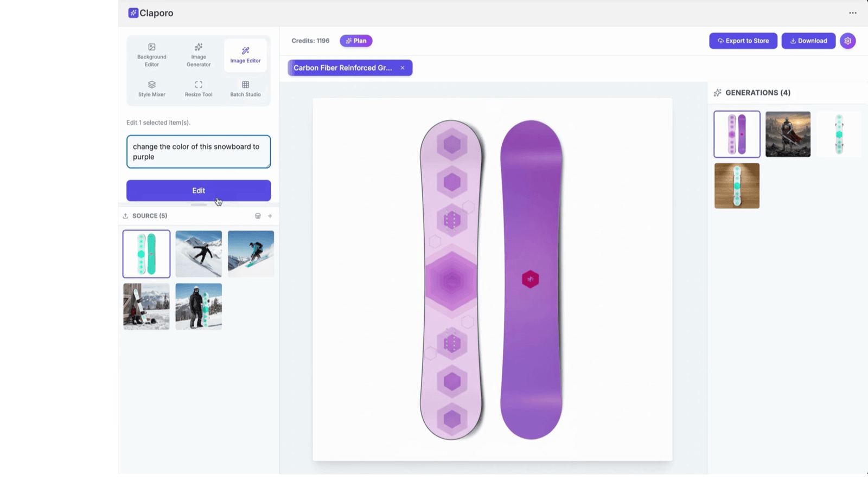Click the save icon in the SOURCE header
The image size is (868, 488).
pyautogui.click(x=258, y=215)
